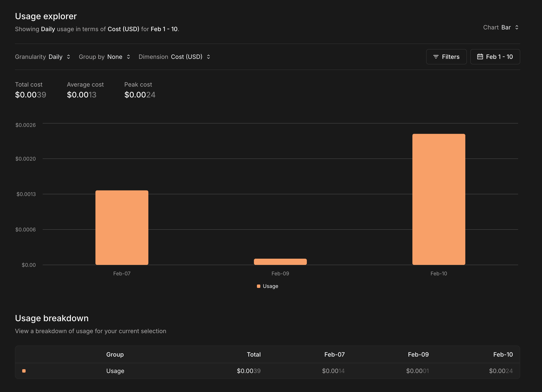Open the Dimension Cost (USD) dropdown
This screenshot has width=542, height=392.
(x=187, y=57)
